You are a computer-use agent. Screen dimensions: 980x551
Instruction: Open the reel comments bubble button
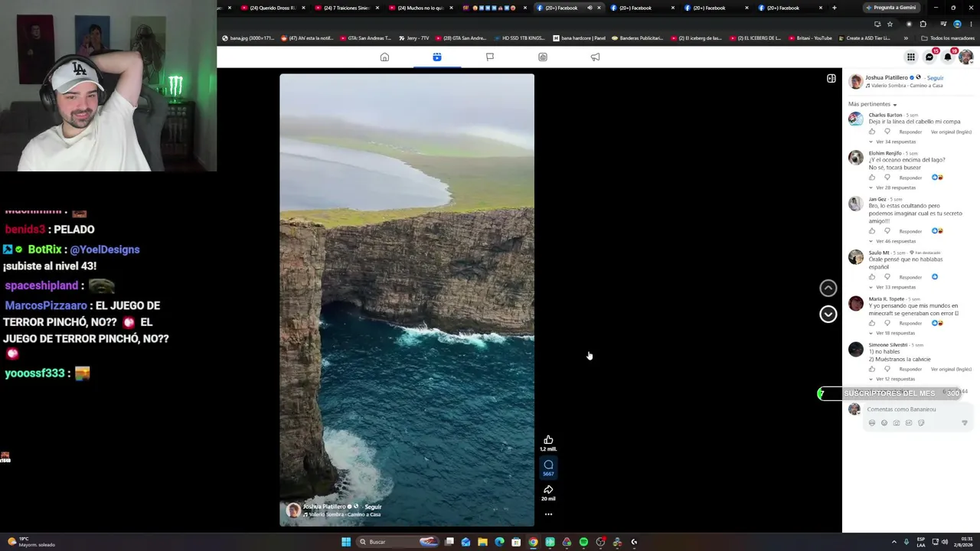coord(548,465)
